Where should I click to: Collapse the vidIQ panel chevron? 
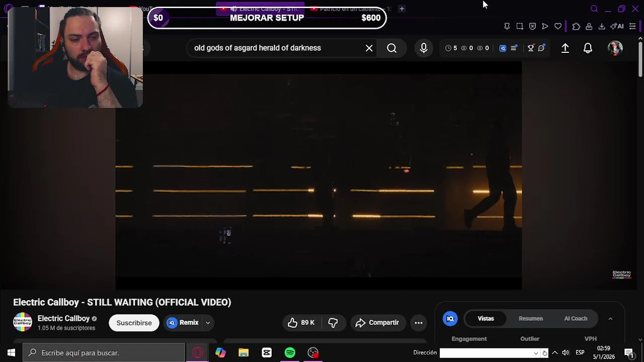[610, 319]
